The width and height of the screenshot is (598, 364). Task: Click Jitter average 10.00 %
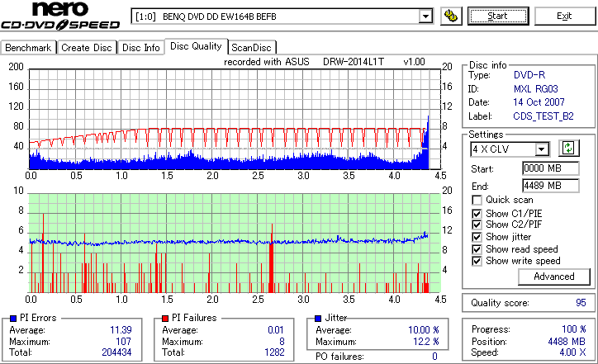[x=424, y=329]
